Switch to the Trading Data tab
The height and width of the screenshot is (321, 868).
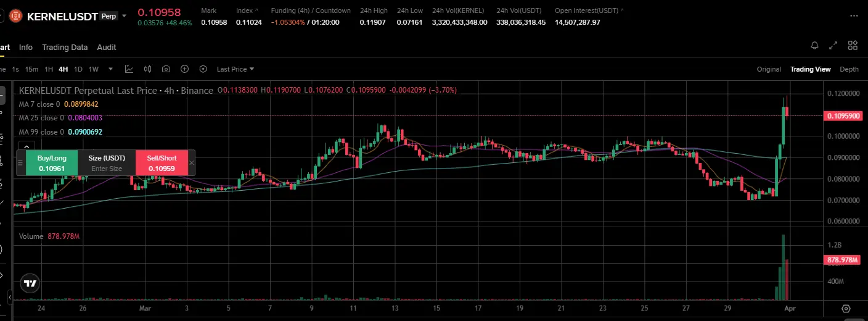point(65,47)
